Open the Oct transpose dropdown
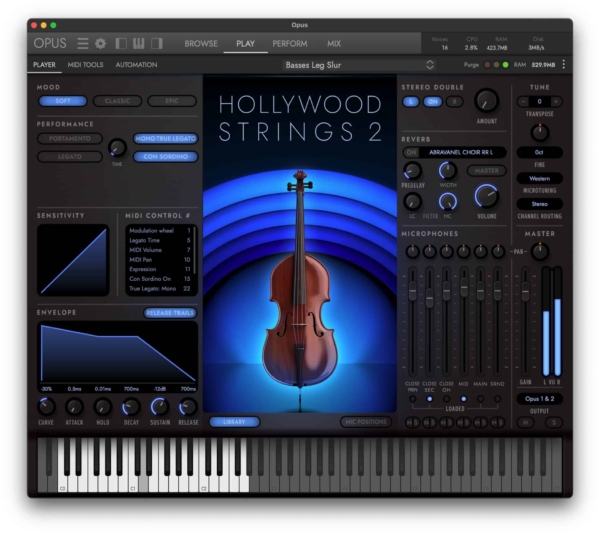 tap(539, 152)
